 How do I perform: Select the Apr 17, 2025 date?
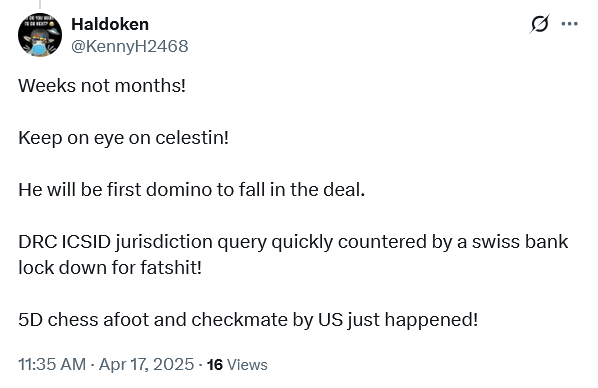(x=146, y=364)
